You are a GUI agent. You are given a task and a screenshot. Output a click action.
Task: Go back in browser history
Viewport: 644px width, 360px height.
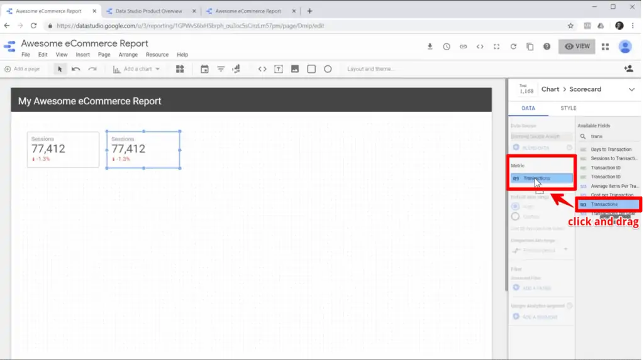[7, 26]
